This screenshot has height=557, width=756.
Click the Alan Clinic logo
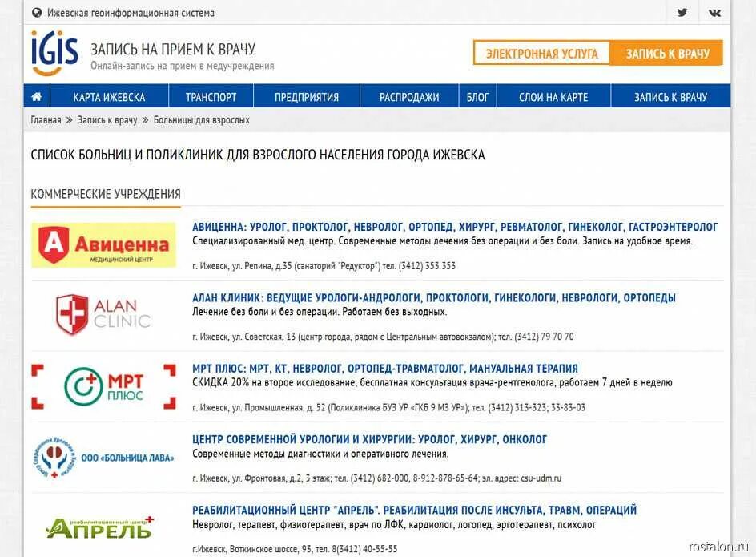point(103,315)
